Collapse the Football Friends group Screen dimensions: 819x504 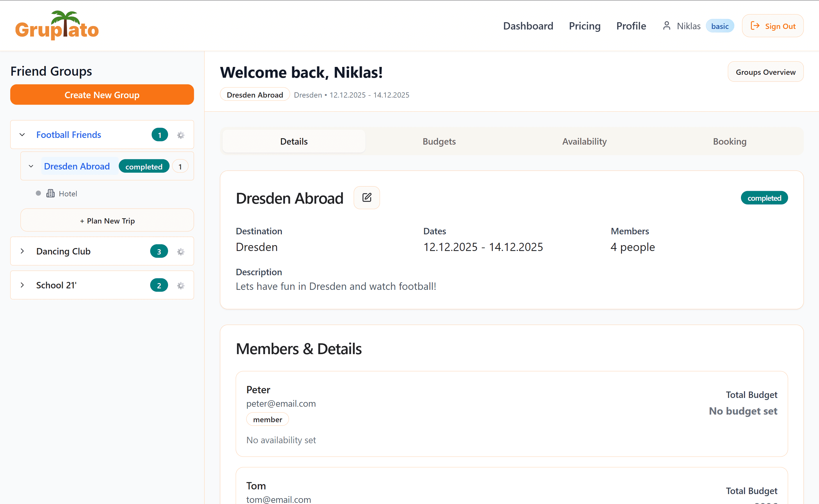pyautogui.click(x=22, y=135)
